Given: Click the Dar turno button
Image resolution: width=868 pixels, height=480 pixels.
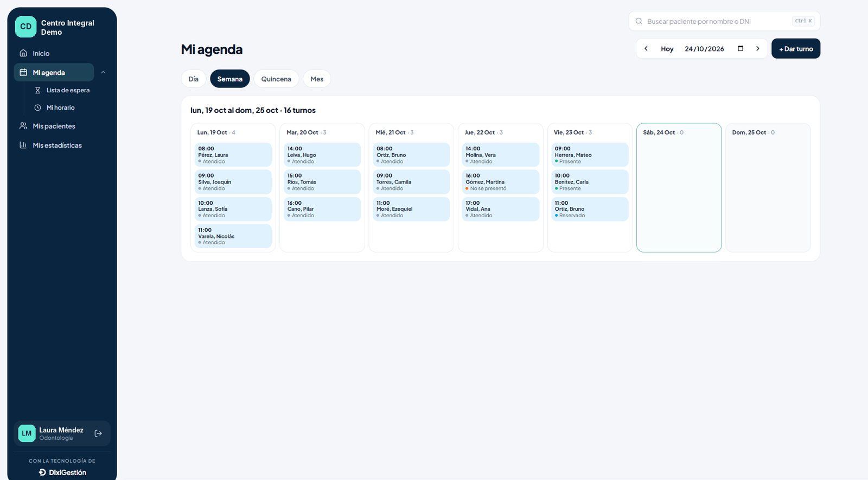Looking at the screenshot, I should 796,48.
